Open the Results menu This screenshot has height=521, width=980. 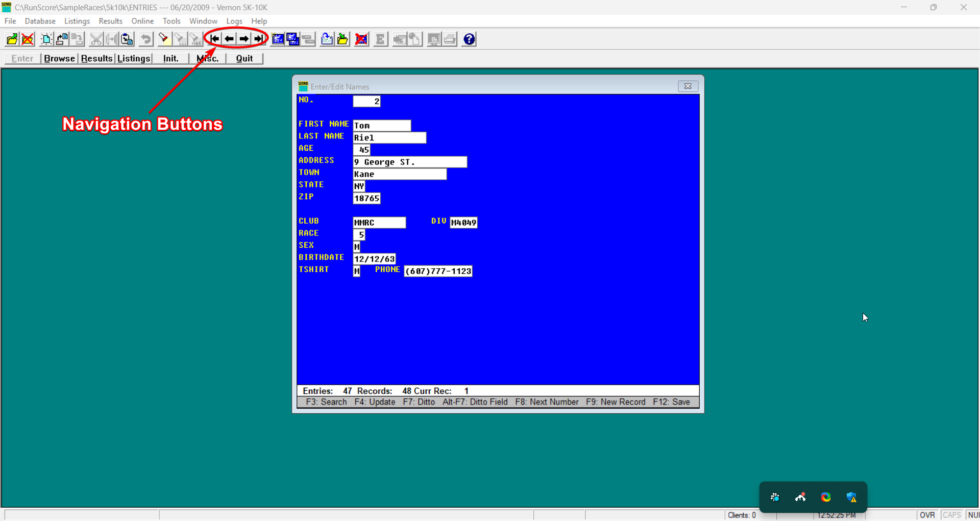(x=111, y=21)
